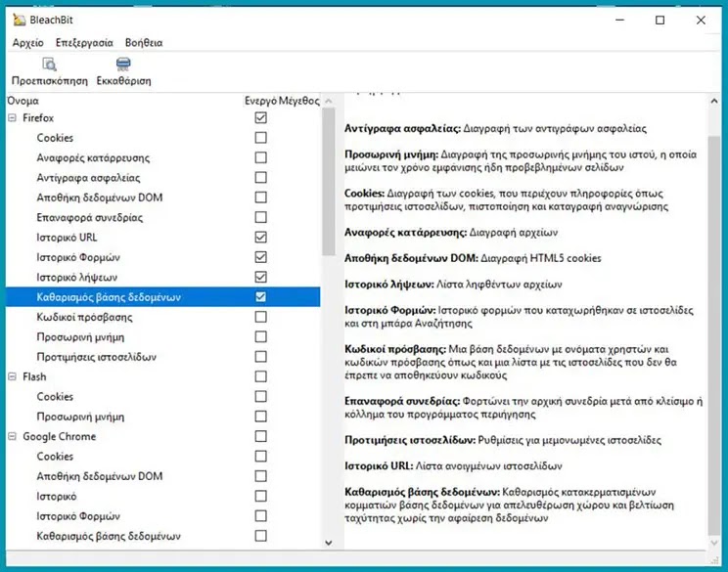Click bold 'Αντίγραφα ασφαλείας:' description text

(x=402, y=128)
